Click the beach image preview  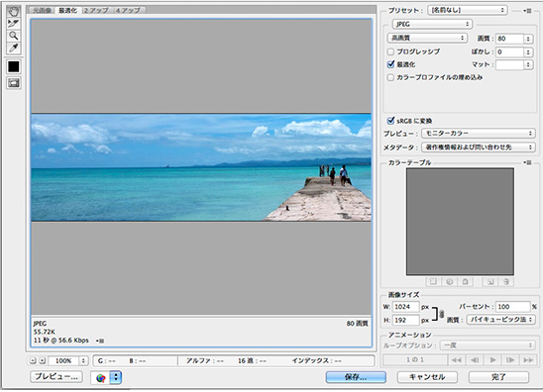tap(201, 167)
